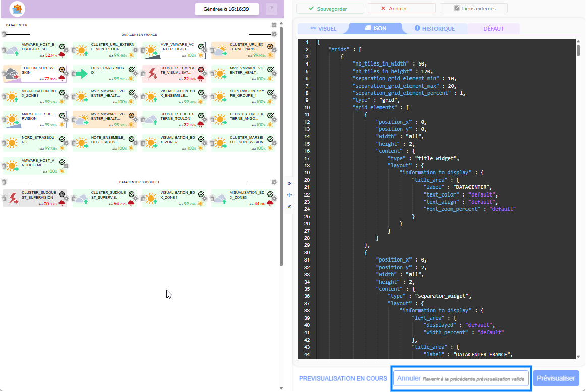Delete the DATACENTER FRANCE separator with trash icon
586x392 pixels.
pos(4,34)
